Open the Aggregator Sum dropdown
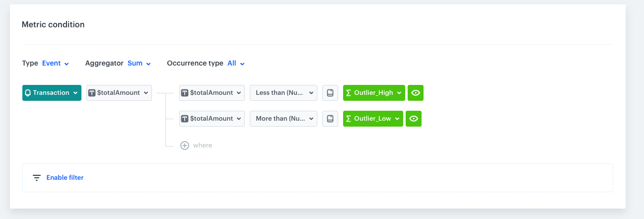 coord(139,64)
